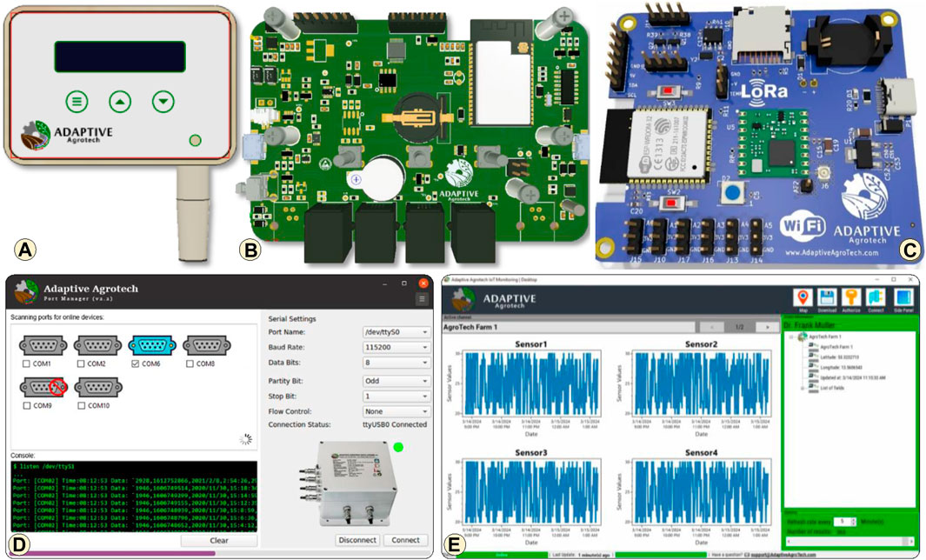Check the COM8 checkbox
Image resolution: width=926 pixels, height=560 pixels.
point(190,363)
